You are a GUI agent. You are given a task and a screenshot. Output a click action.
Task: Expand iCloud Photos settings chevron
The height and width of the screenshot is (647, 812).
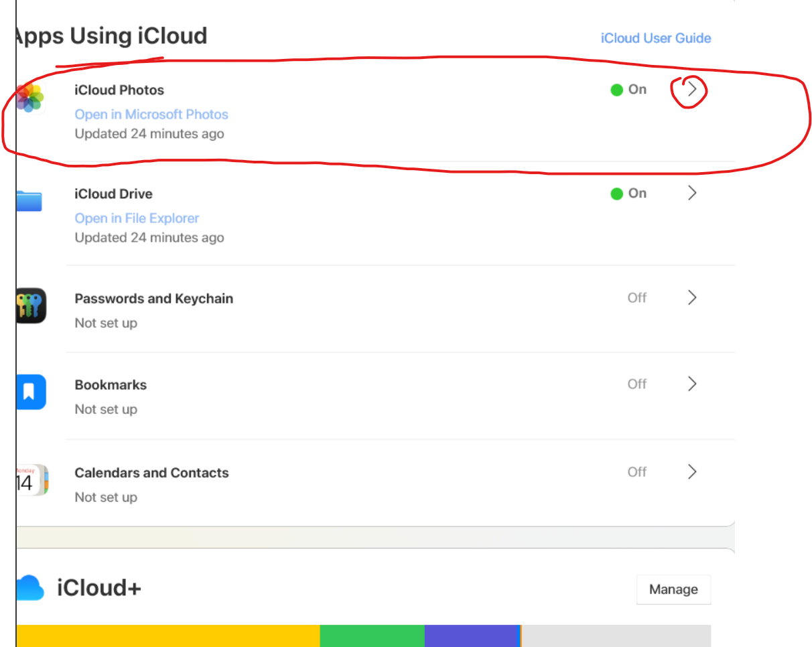pos(693,89)
